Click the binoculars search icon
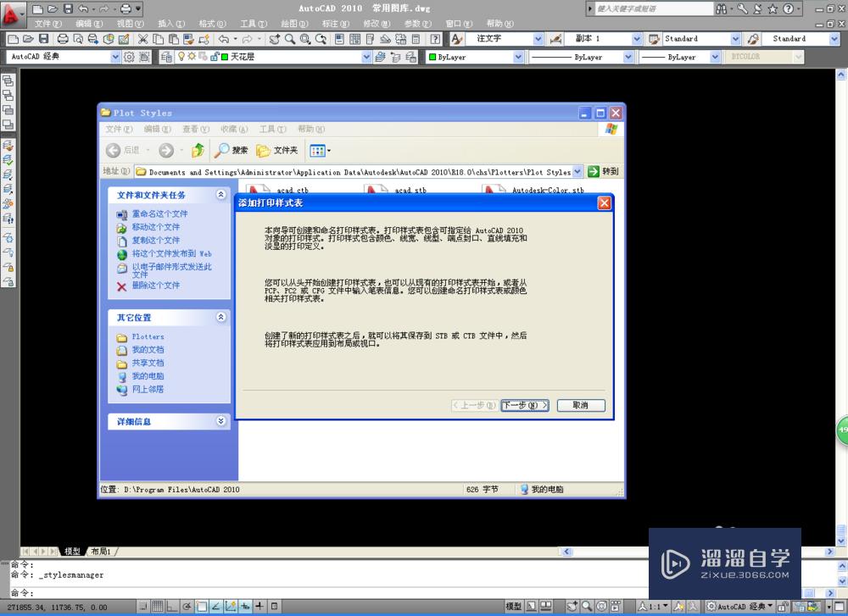The width and height of the screenshot is (848, 616). pos(722,8)
